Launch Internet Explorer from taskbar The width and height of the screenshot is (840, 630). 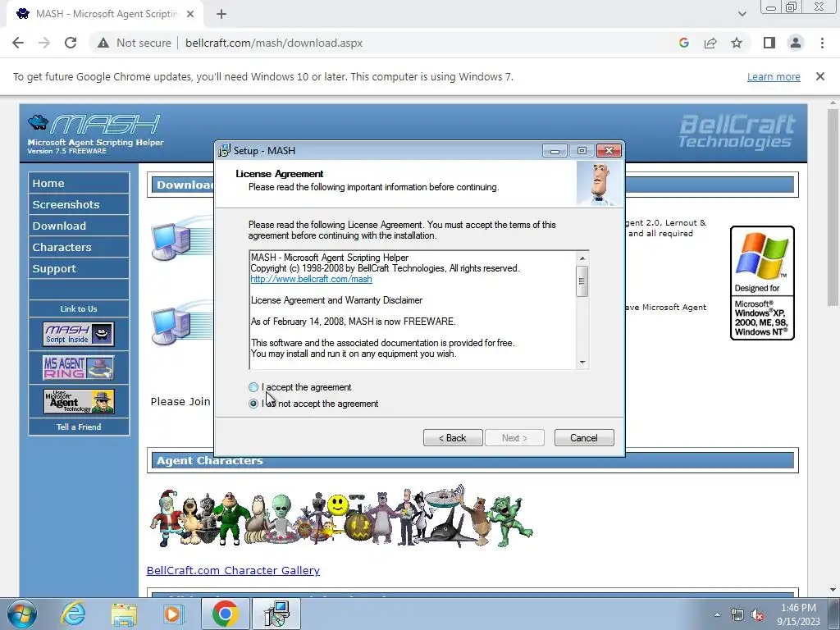(x=73, y=614)
